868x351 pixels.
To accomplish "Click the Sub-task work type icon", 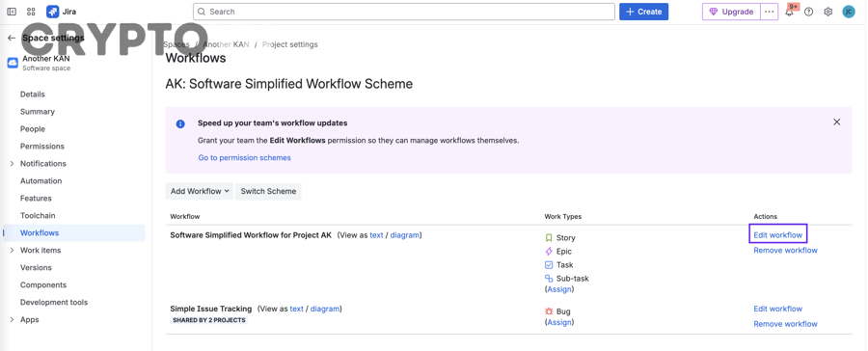I will point(549,279).
